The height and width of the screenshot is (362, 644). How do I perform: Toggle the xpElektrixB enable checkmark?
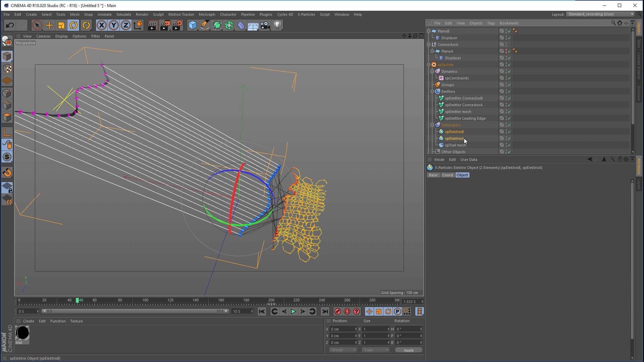509,132
